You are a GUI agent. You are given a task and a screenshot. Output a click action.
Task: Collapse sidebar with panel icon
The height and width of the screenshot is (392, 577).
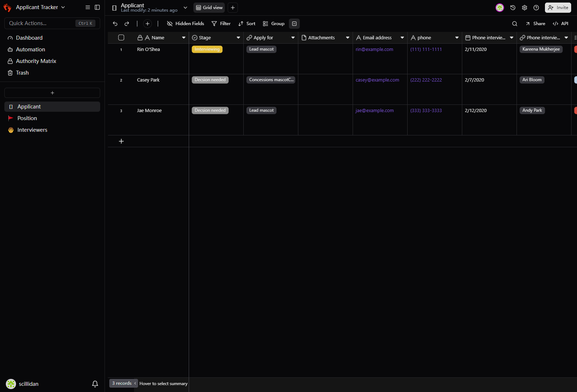97,7
